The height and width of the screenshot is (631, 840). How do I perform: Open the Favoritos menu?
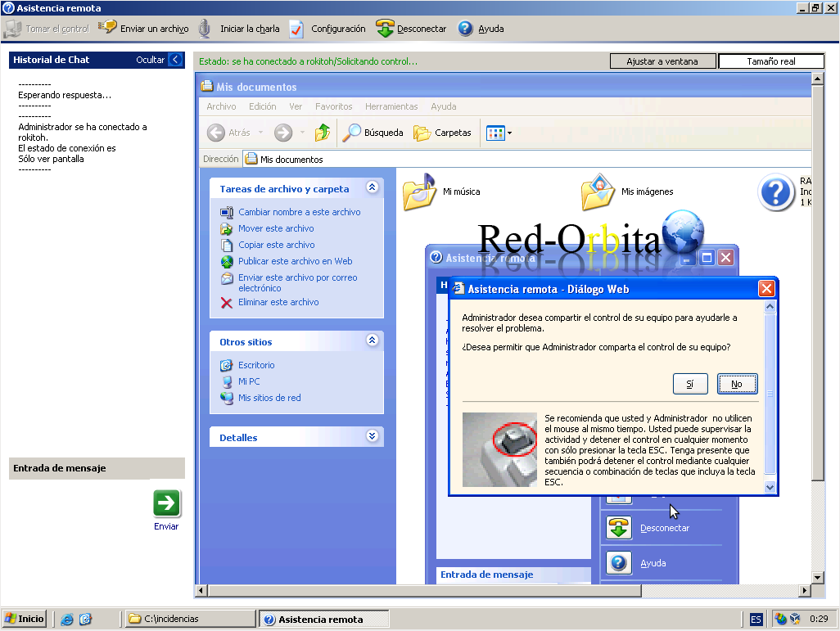[x=333, y=106]
